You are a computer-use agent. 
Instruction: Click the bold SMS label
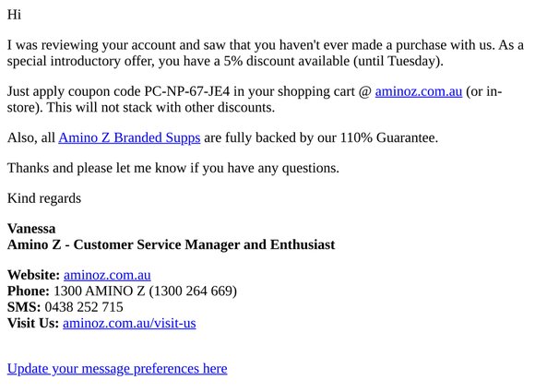24,307
